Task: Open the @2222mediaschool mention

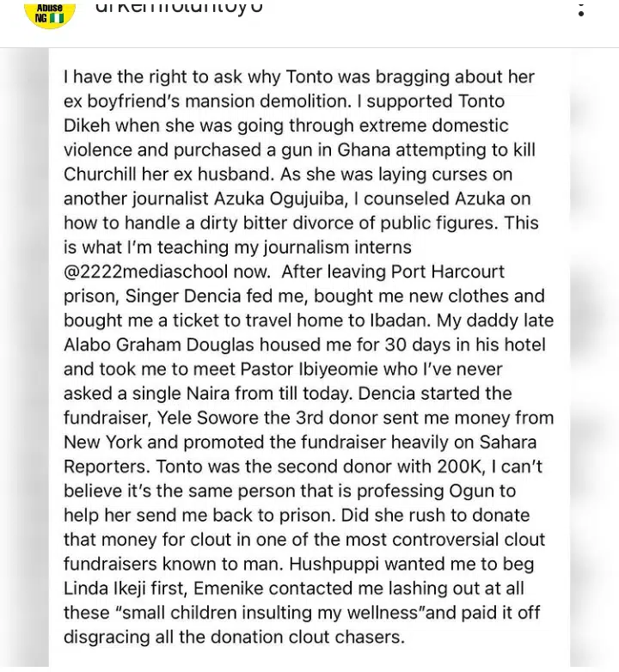Action: [x=148, y=272]
